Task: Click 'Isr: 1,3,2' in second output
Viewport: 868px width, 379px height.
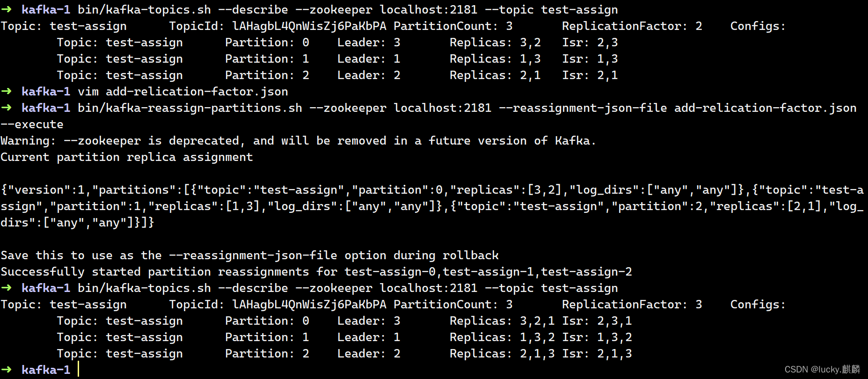Action: click(x=597, y=337)
